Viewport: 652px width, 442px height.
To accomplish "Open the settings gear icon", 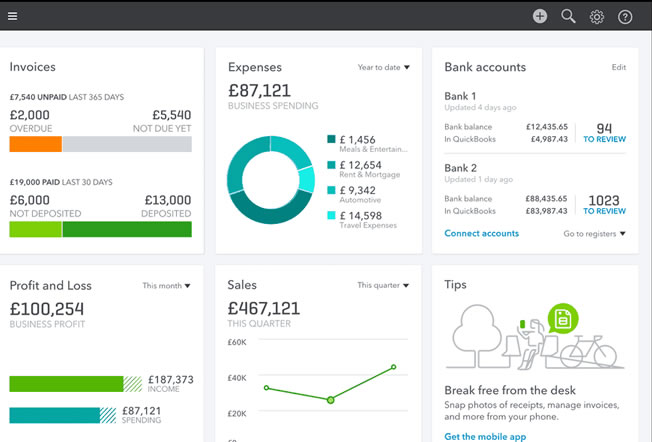I will click(597, 17).
